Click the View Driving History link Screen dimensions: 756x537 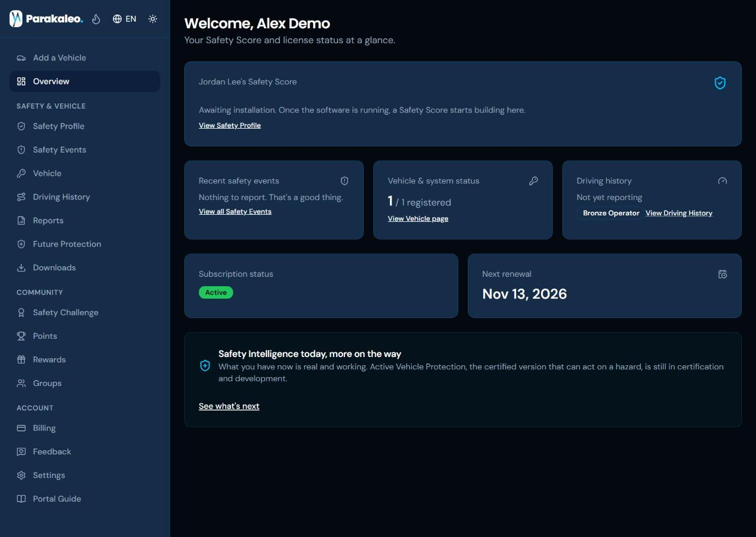(679, 213)
